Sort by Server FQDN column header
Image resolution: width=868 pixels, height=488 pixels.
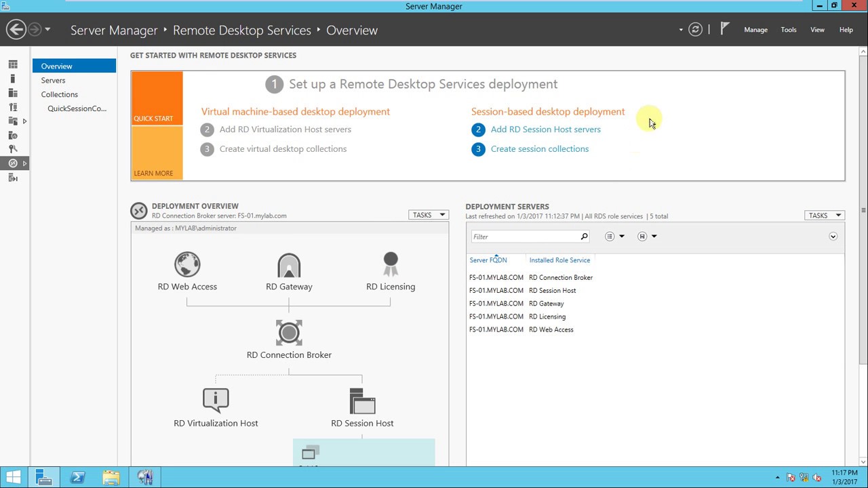click(488, 260)
